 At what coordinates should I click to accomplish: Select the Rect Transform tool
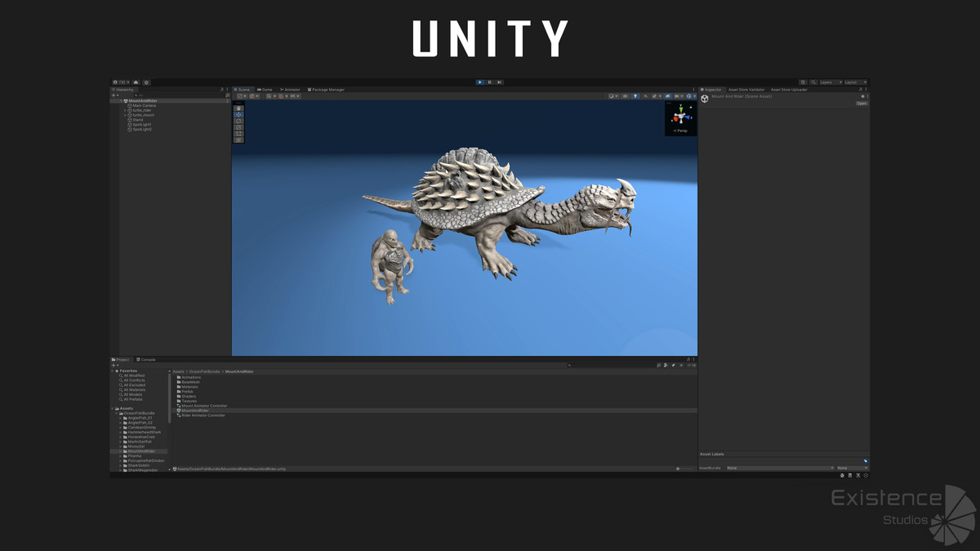pyautogui.click(x=238, y=133)
